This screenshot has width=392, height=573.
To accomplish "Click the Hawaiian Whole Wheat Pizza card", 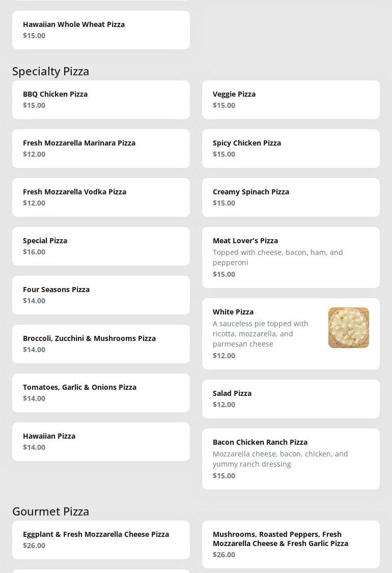I will point(101,30).
